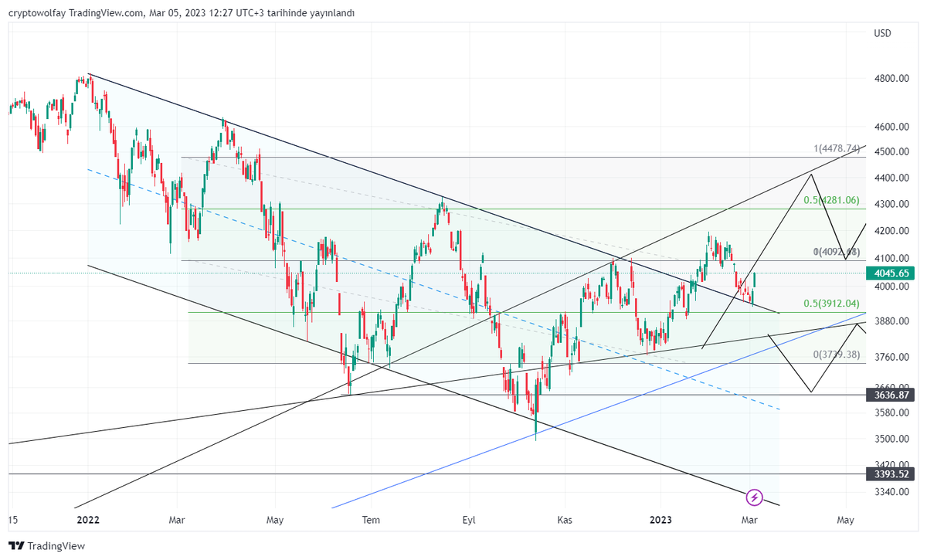Screen dimensions: 927x560
Task: Click the Tem month label on the time axis
Action: click(x=372, y=520)
